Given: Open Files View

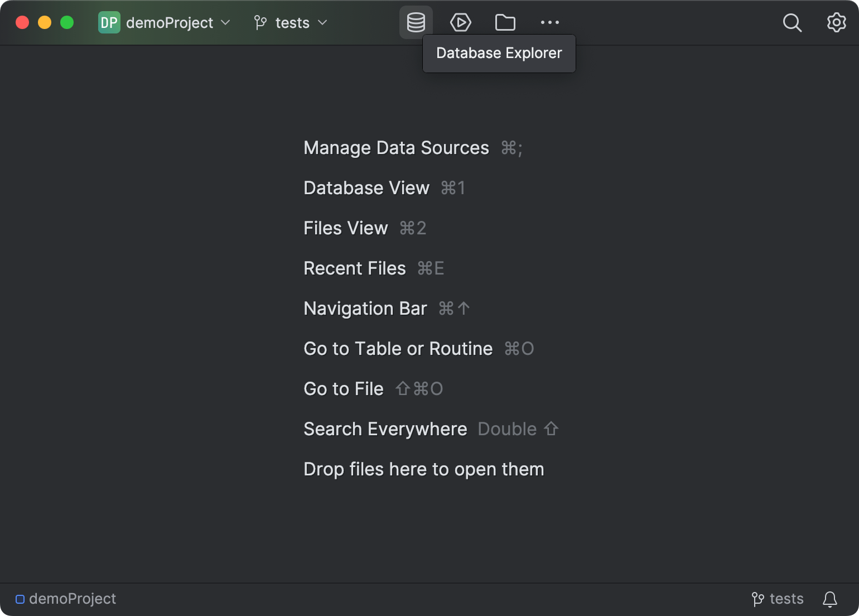Looking at the screenshot, I should [x=345, y=228].
